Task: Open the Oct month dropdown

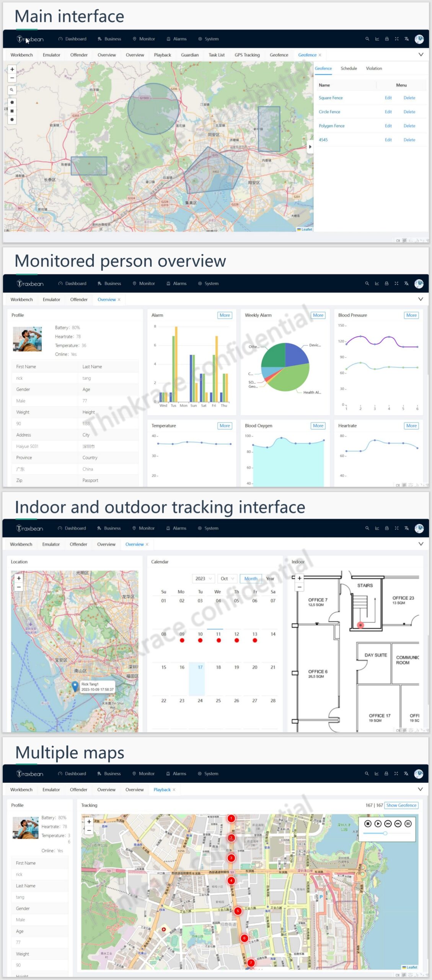Action: coord(227,578)
